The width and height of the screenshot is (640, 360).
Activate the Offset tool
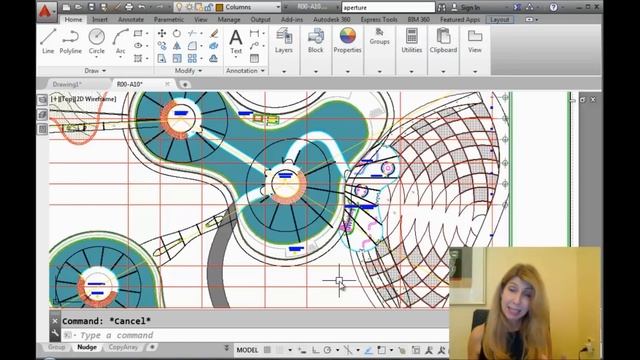pos(213,58)
